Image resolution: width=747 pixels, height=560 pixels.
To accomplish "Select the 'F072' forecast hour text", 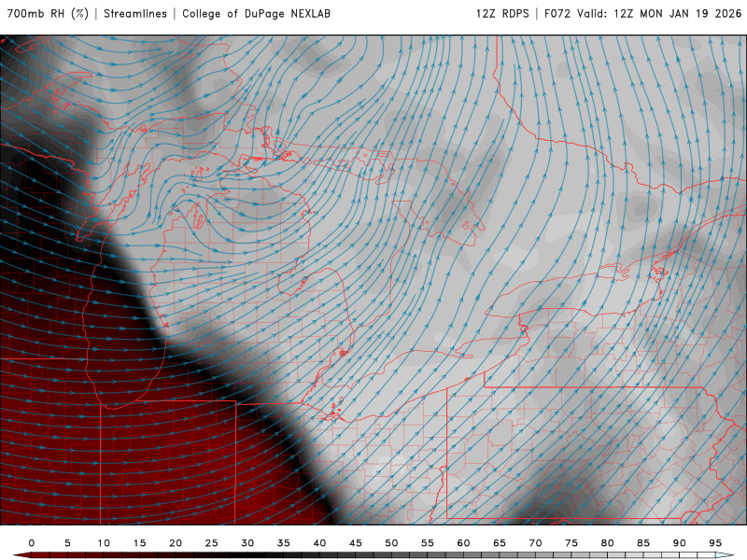I will [x=557, y=13].
